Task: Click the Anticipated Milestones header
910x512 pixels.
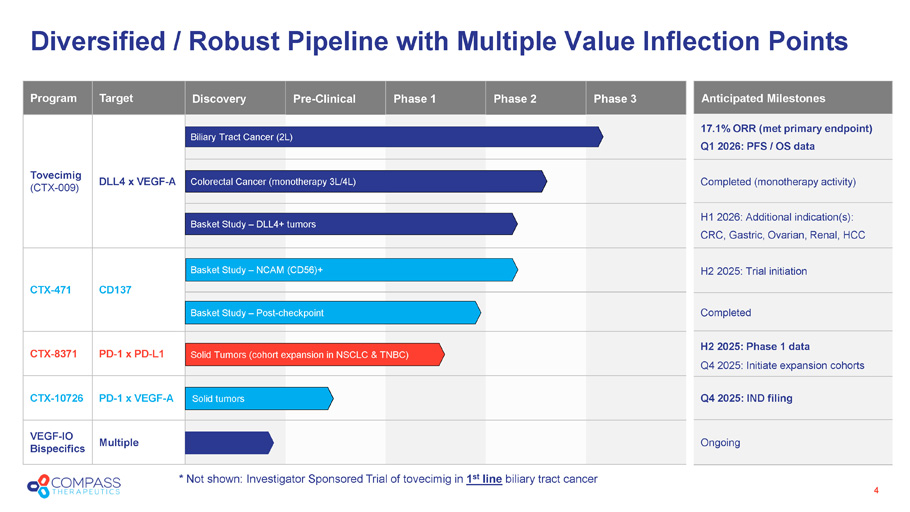Action: (x=763, y=99)
